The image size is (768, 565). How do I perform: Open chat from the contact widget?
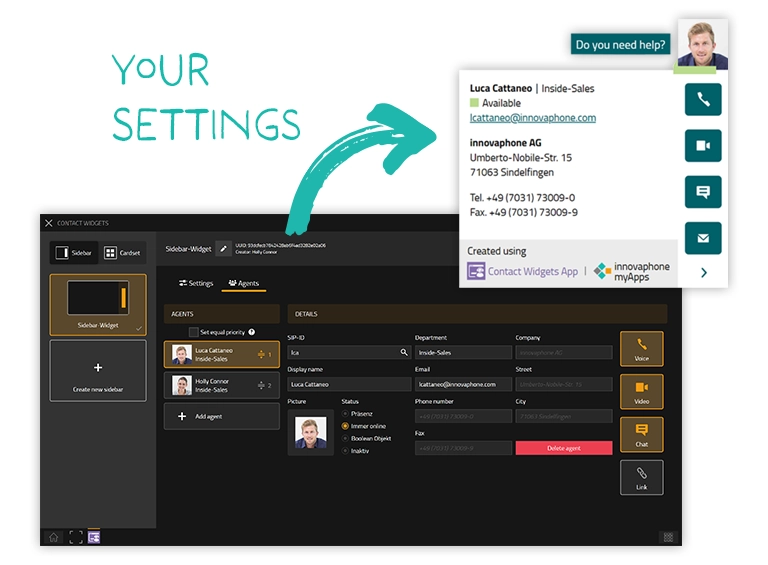click(x=703, y=192)
